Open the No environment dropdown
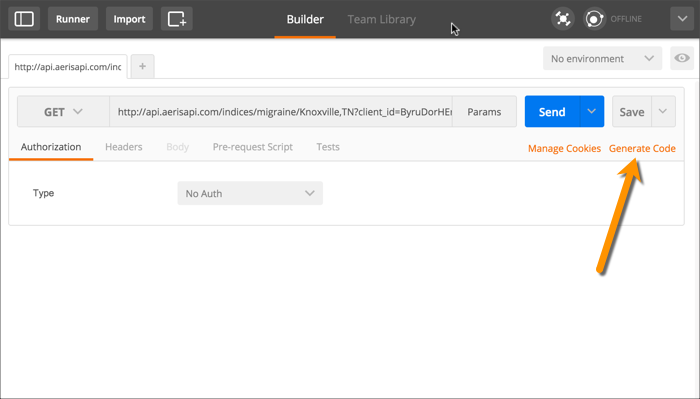This screenshot has width=700, height=399. point(602,58)
